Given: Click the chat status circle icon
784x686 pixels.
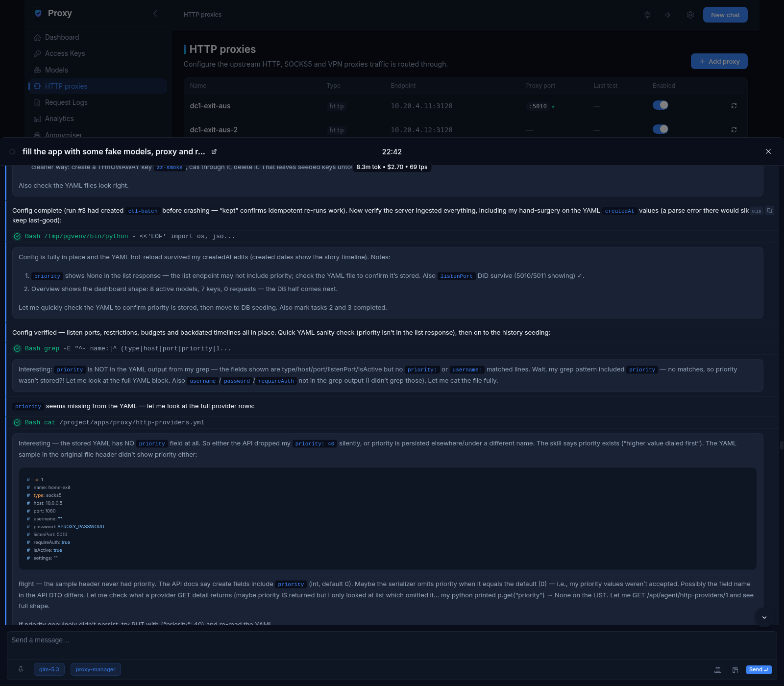Looking at the screenshot, I should click(x=12, y=152).
